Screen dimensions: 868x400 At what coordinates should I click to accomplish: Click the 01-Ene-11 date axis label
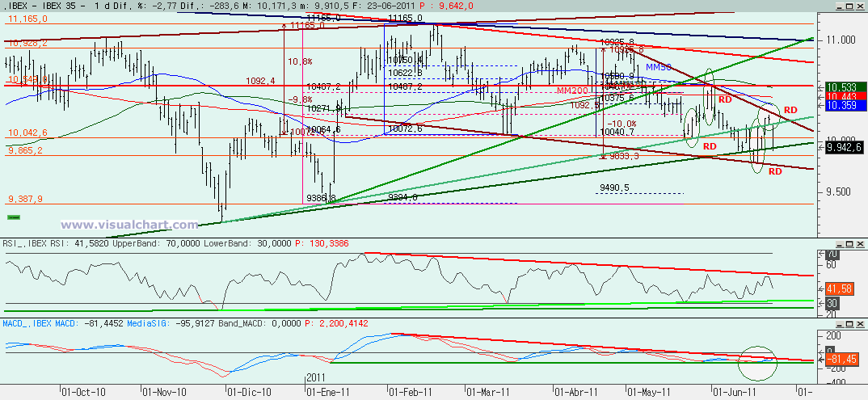coord(329,392)
